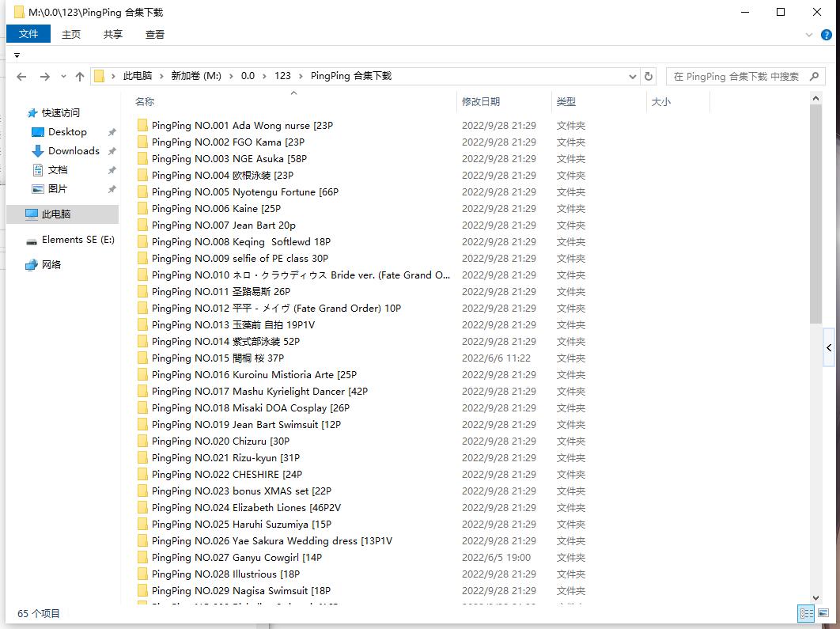Unpin Downloads using its pin icon

pyautogui.click(x=112, y=151)
